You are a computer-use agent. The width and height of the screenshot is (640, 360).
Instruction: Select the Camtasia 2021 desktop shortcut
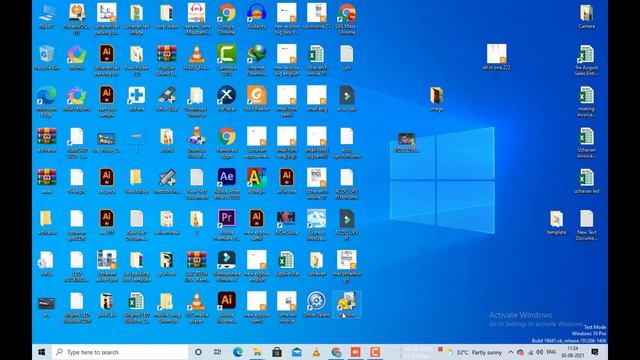point(227,60)
